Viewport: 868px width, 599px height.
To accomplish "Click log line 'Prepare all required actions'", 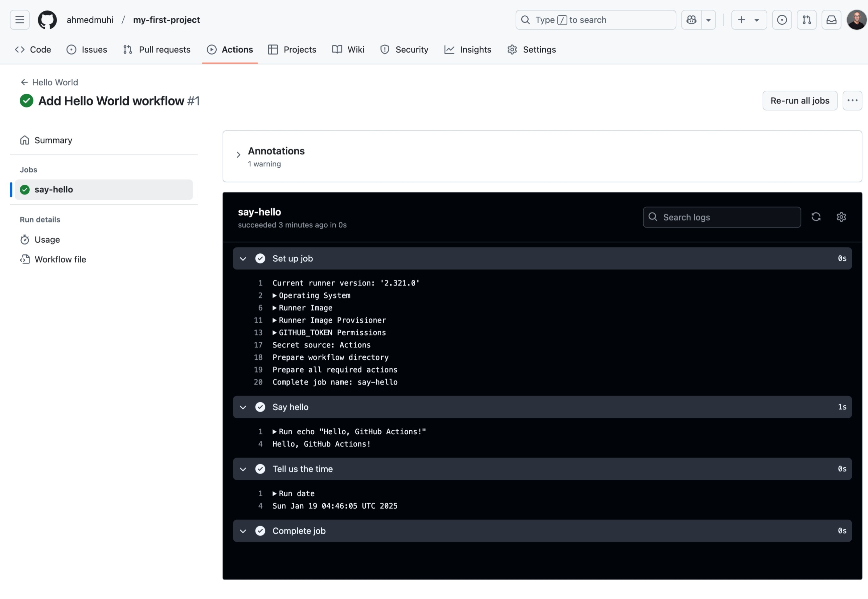I will (x=335, y=370).
